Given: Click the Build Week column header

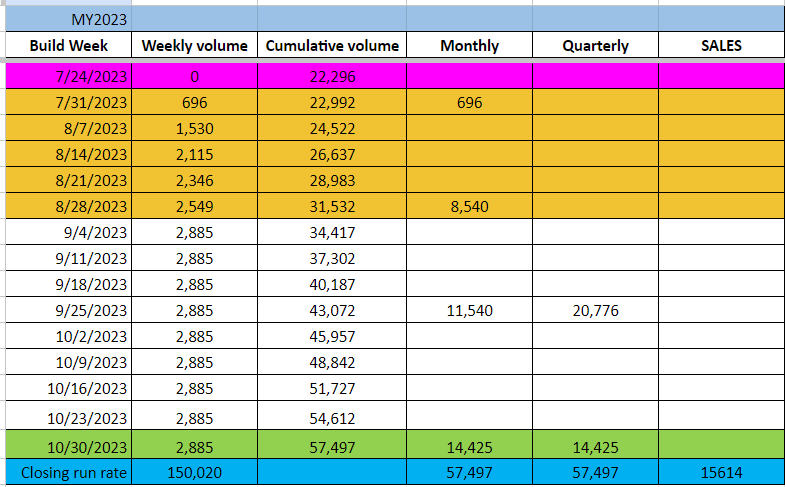Looking at the screenshot, I should point(68,46).
